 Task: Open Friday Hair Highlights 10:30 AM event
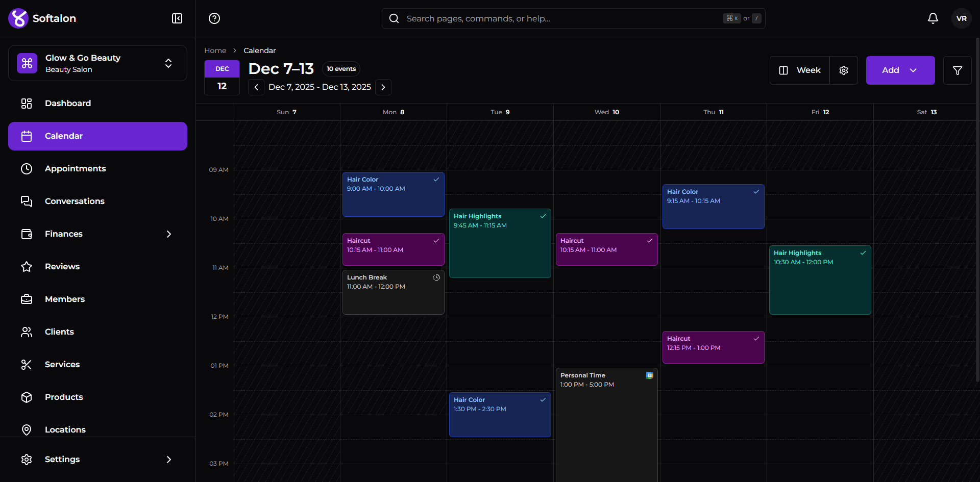pyautogui.click(x=820, y=280)
